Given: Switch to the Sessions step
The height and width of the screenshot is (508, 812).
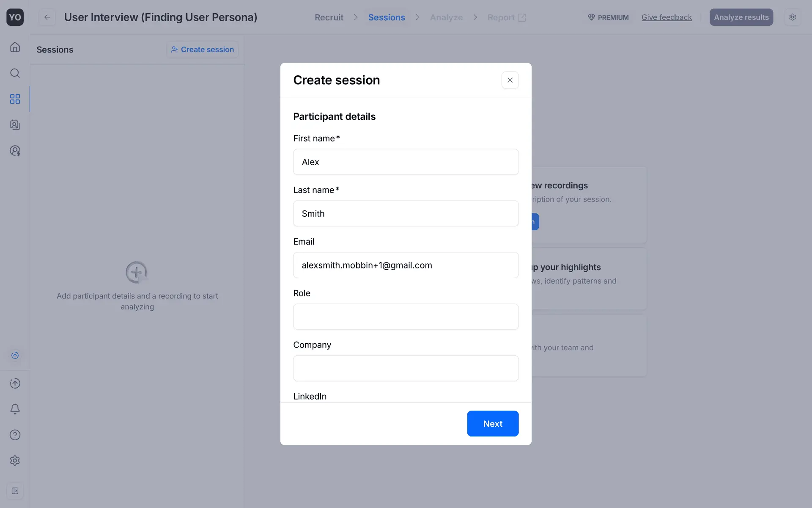Looking at the screenshot, I should click(386, 17).
